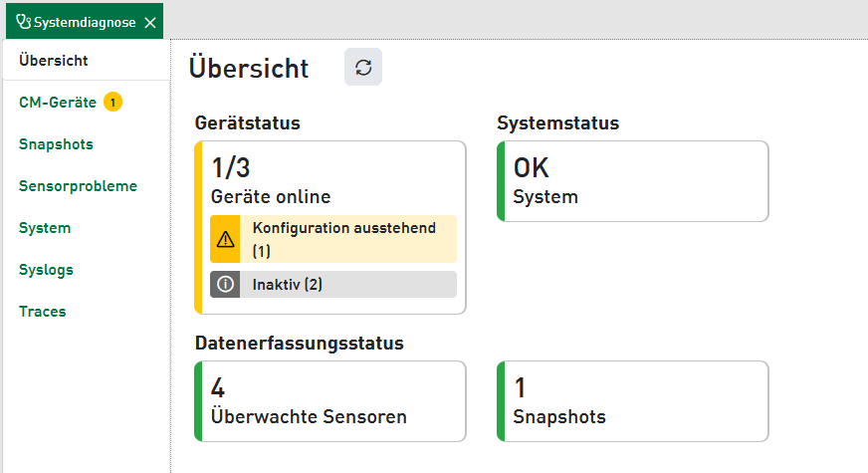Image resolution: width=868 pixels, height=473 pixels.
Task: Close the Systemdiagnose tab
Action: pos(149,21)
